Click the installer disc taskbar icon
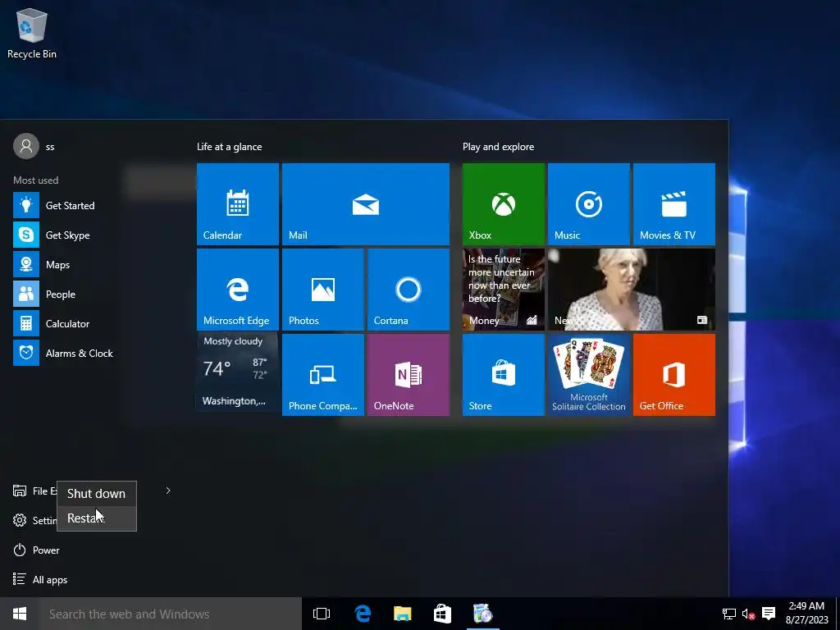The height and width of the screenshot is (630, 840). point(482,614)
